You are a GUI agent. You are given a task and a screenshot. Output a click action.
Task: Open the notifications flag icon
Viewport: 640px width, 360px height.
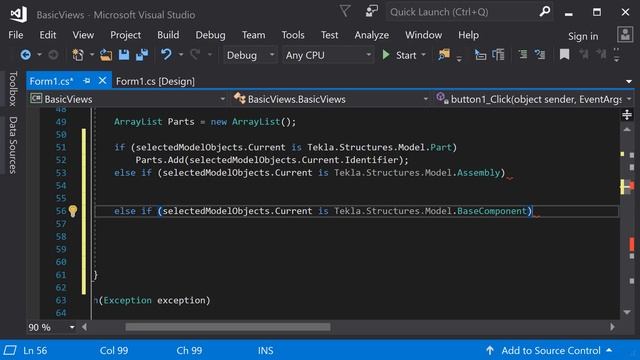(345, 11)
